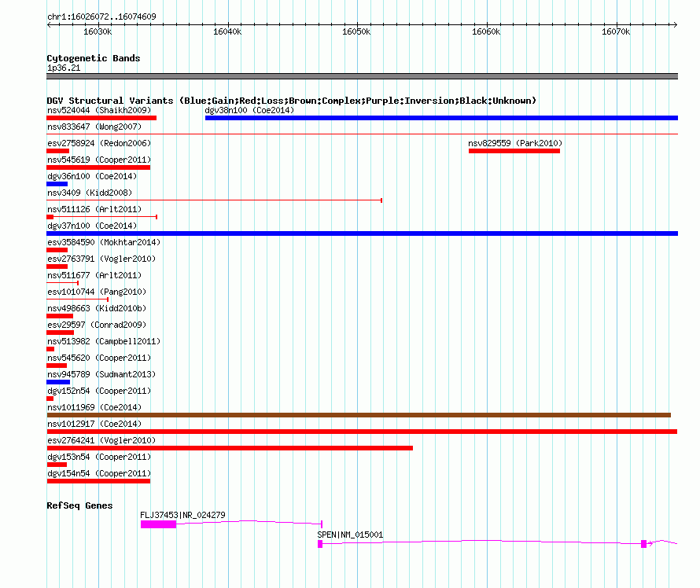Click nsv511126 (Arlt2011) label

94,209
